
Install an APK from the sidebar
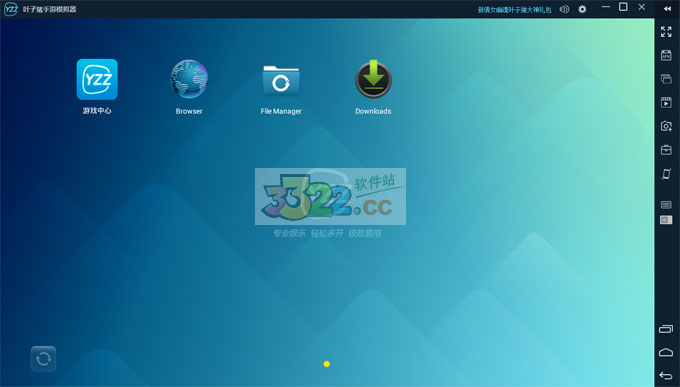tap(666, 56)
